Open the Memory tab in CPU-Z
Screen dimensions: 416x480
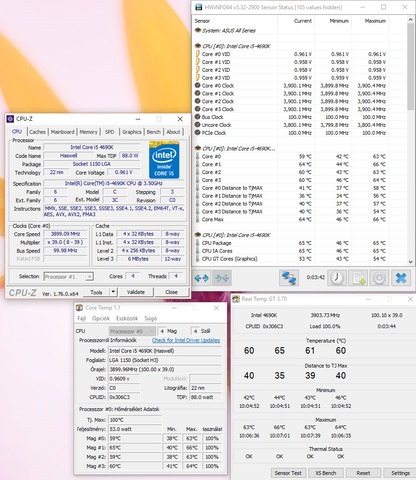(88, 132)
